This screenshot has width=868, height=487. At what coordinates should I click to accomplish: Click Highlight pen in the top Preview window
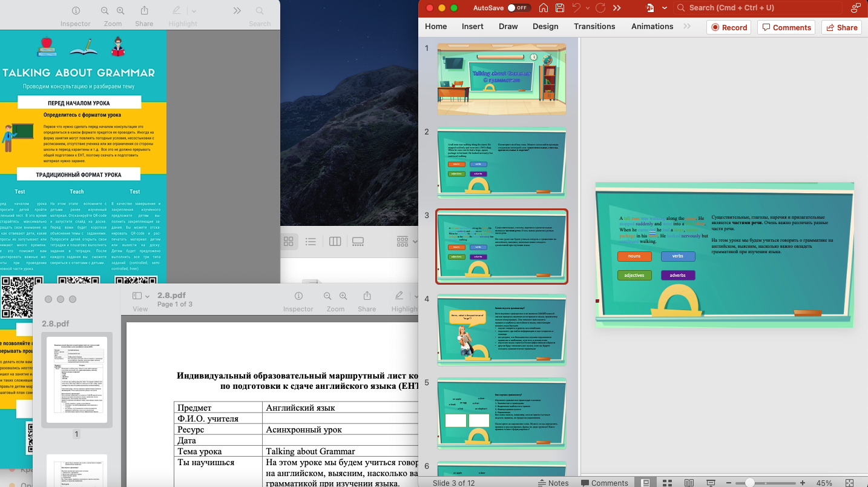pos(177,11)
